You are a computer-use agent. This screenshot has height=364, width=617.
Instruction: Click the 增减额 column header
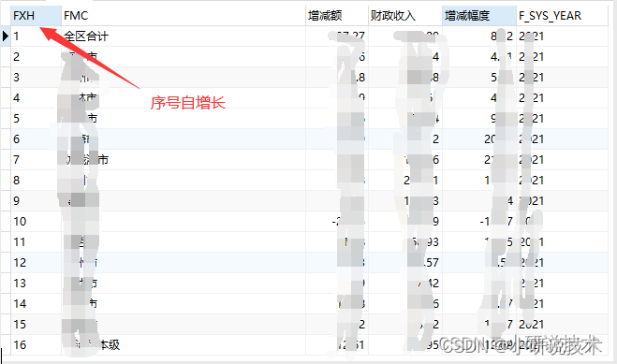(x=337, y=16)
